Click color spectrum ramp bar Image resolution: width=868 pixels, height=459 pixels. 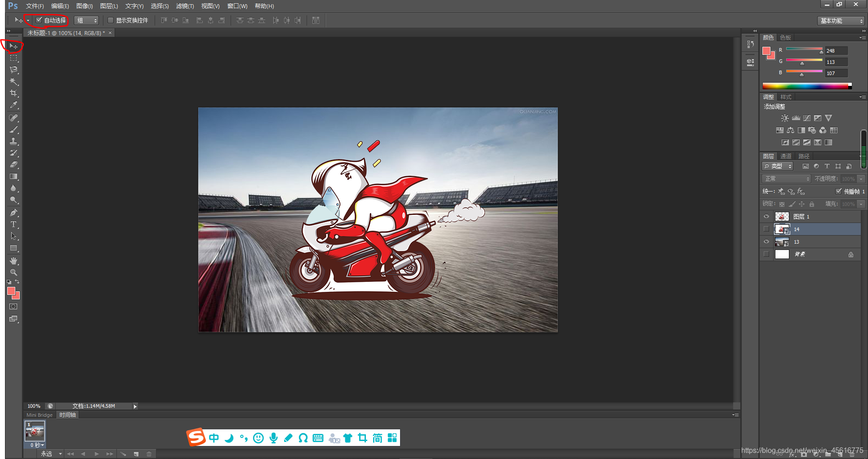click(x=807, y=85)
